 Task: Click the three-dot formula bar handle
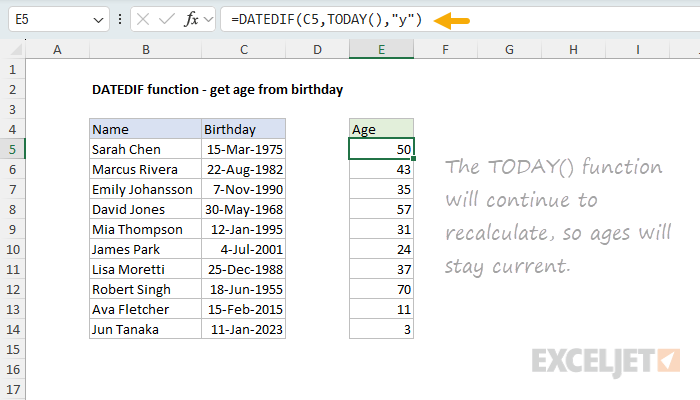pos(120,19)
